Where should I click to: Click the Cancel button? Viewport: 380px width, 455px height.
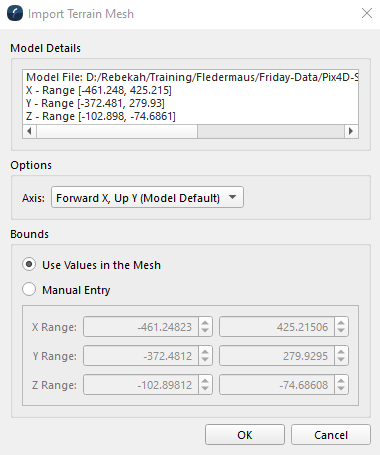331,435
